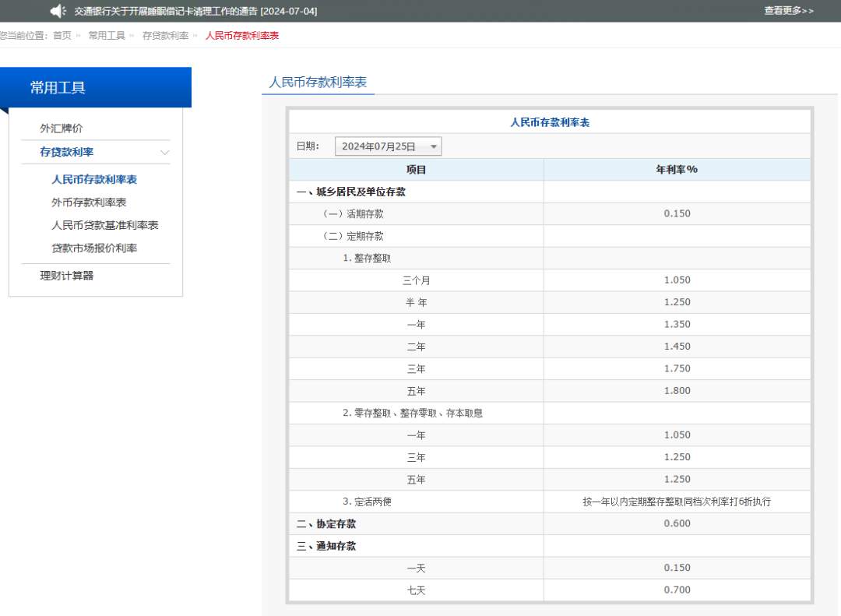841x616 pixels.
Task: Open 人民币贷款基准利率表 sidebar item
Action: (105, 225)
